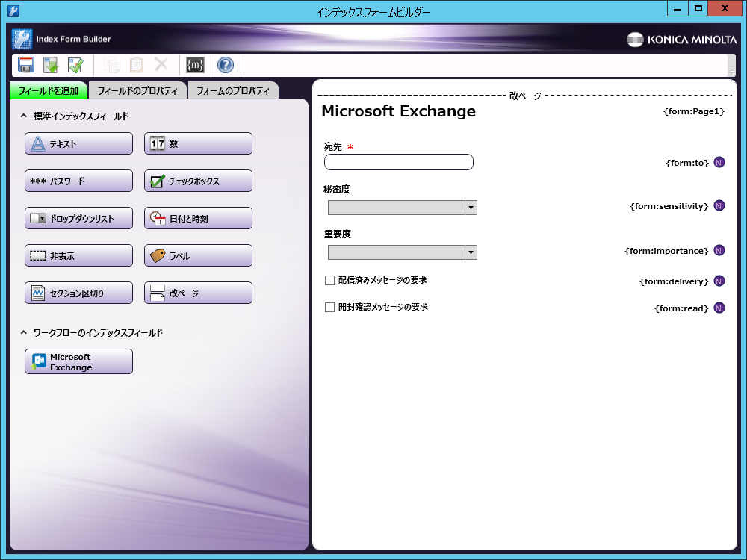The width and height of the screenshot is (747, 560).
Task: Open Help with the question mark icon
Action: [x=226, y=65]
